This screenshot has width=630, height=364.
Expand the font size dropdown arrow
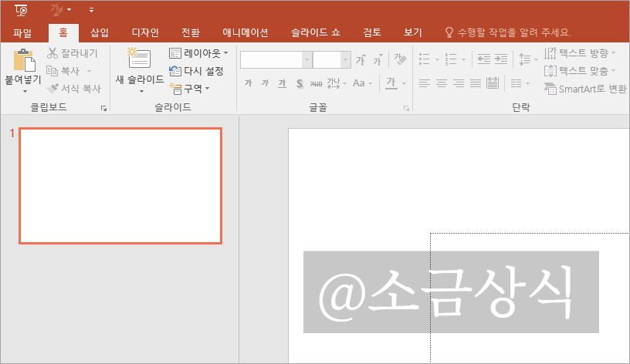pyautogui.click(x=346, y=60)
